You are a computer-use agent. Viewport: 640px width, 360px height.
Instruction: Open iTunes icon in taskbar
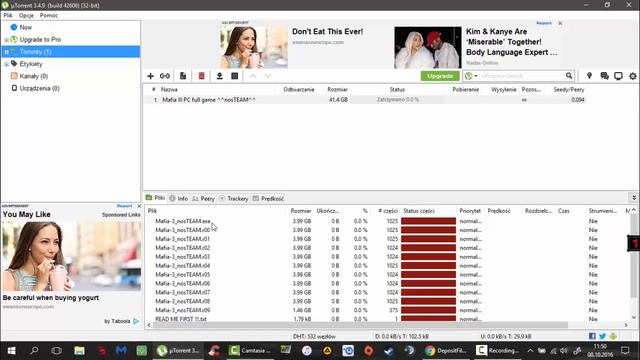[307, 351]
